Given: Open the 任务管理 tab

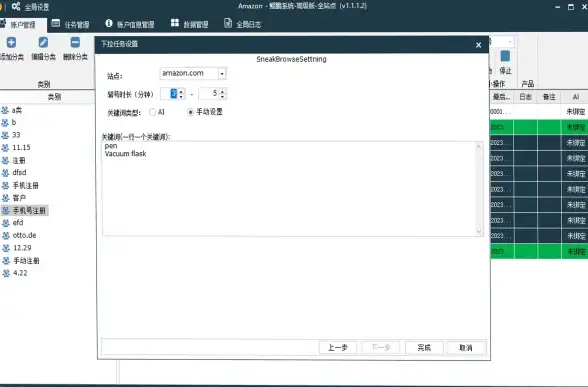Looking at the screenshot, I should [x=70, y=24].
